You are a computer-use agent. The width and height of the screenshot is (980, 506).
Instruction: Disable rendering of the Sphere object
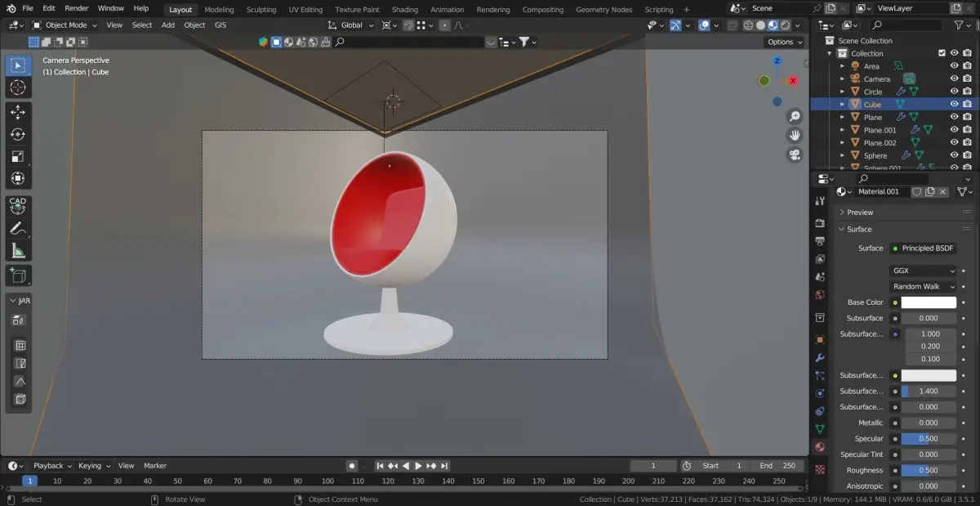point(967,155)
